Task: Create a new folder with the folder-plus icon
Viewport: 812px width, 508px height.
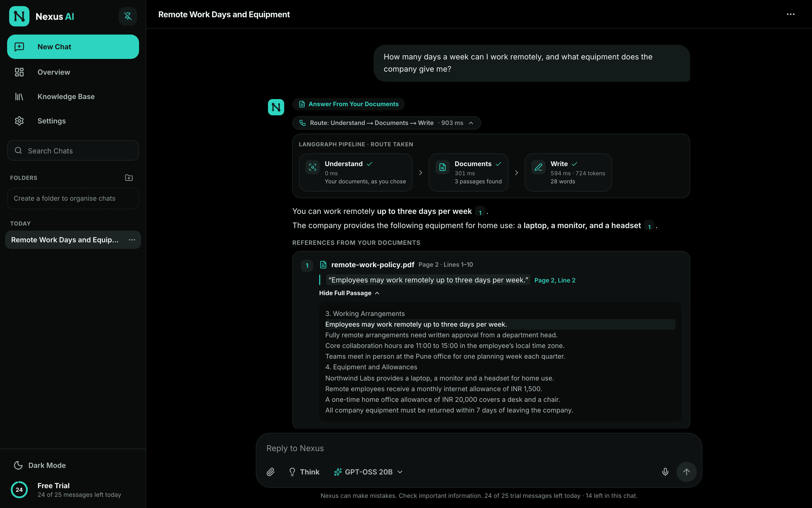Action: point(129,178)
